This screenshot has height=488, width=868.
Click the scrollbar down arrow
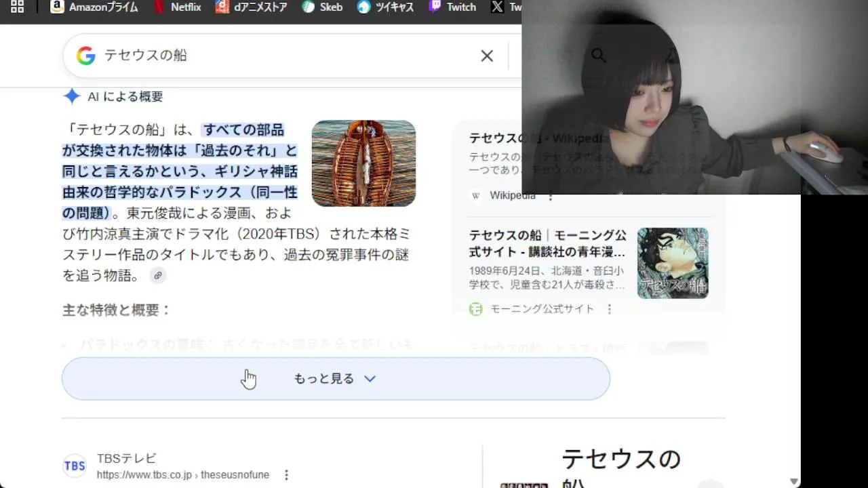(x=794, y=481)
